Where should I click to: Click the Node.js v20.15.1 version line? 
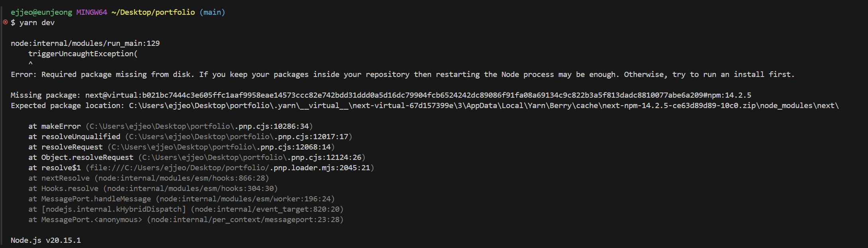pos(46,240)
